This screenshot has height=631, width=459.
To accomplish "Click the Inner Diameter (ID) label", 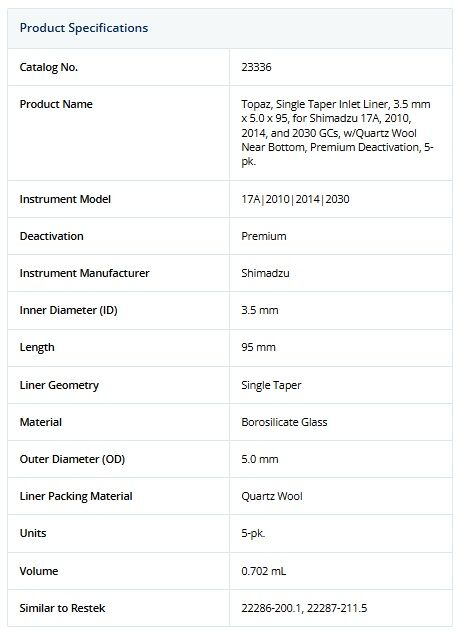I will [x=68, y=310].
